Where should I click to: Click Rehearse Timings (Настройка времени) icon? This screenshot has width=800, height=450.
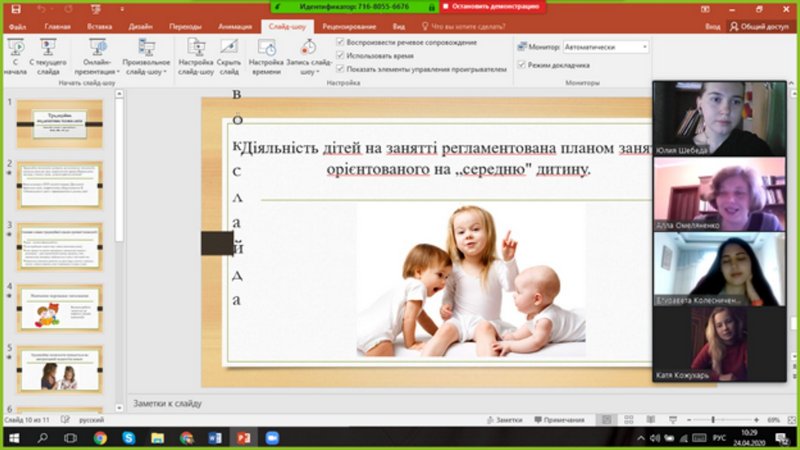(266, 56)
